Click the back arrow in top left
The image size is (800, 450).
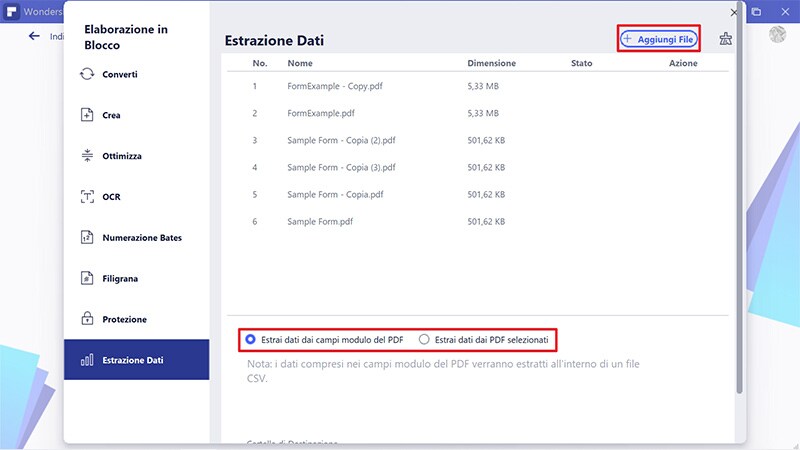click(34, 36)
